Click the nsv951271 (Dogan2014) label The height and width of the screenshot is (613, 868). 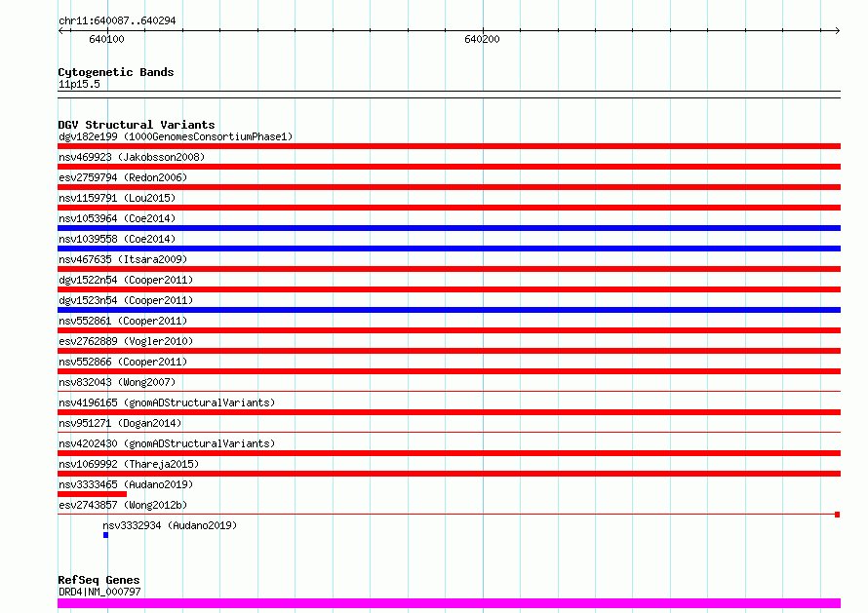[120, 423]
